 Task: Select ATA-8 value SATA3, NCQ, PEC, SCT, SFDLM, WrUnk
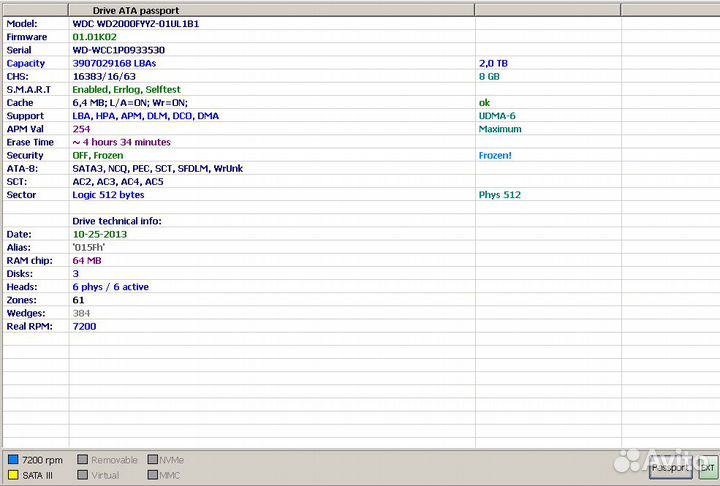(158, 169)
